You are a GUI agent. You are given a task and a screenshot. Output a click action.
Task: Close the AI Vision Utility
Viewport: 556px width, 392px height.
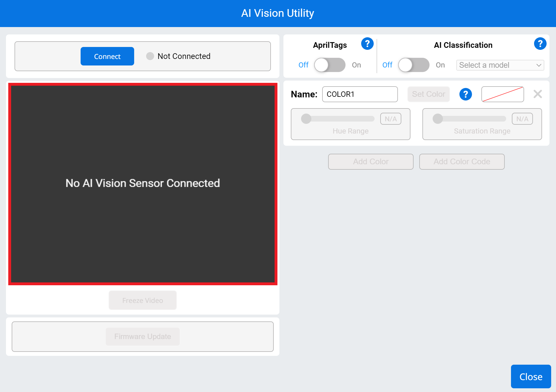531,376
